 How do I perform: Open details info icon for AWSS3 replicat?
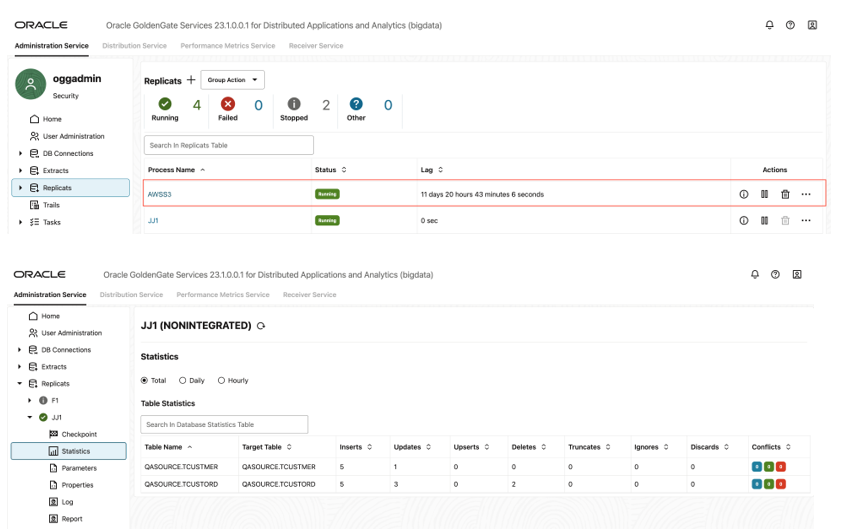744,194
